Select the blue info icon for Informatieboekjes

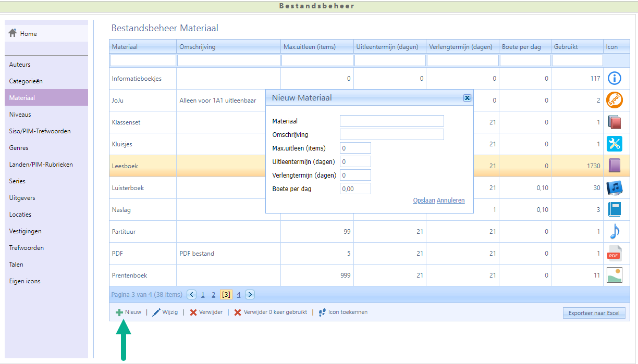coord(615,79)
